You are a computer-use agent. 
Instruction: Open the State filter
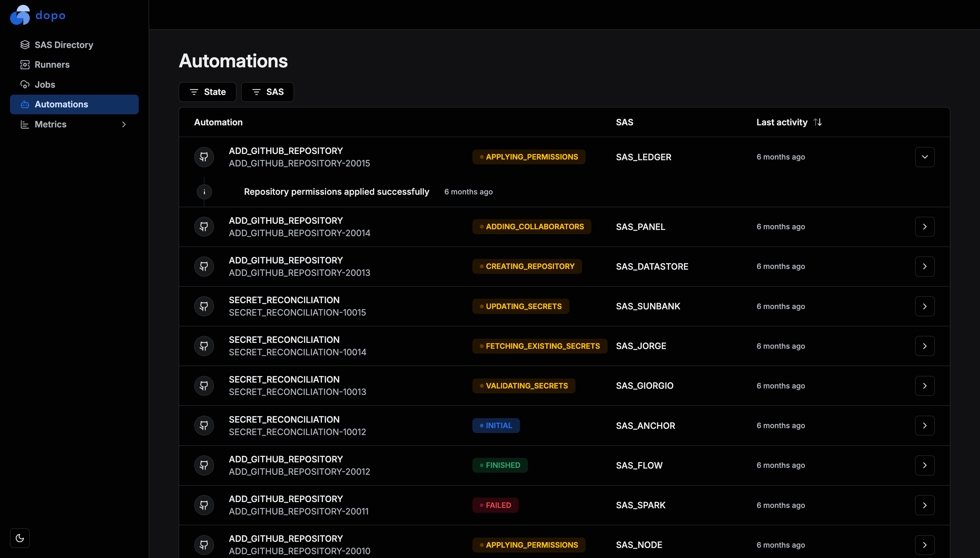(208, 92)
